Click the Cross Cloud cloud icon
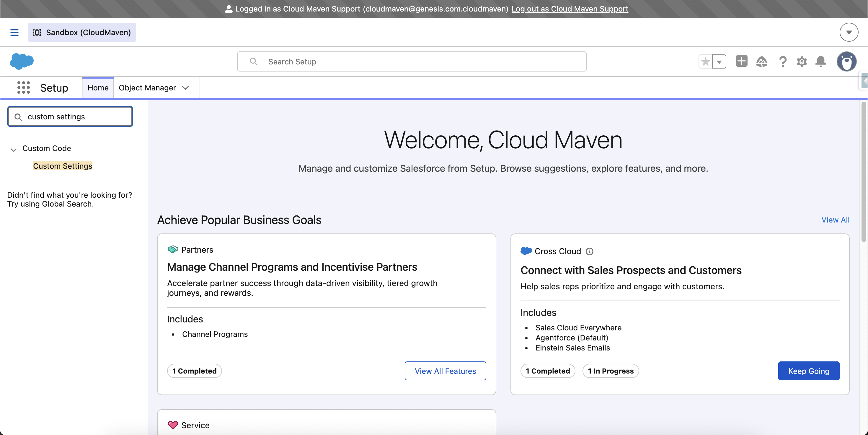 point(526,251)
